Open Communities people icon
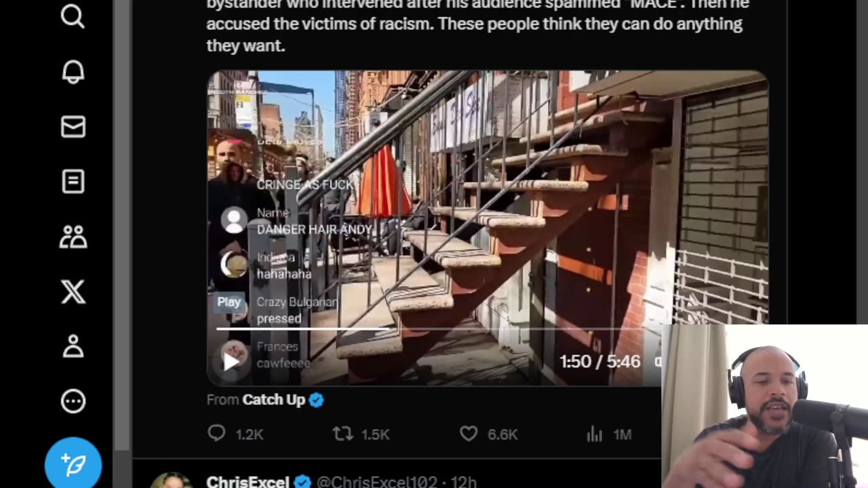868x488 pixels. pos(73,237)
